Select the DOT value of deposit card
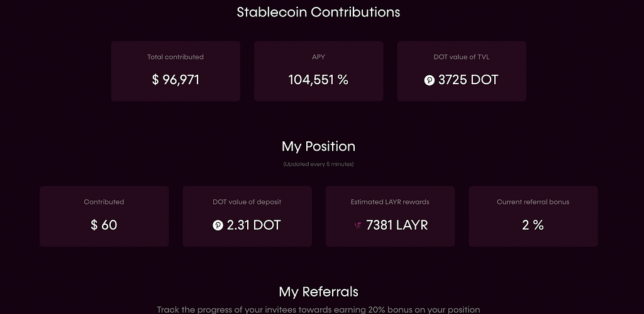This screenshot has height=314, width=644. pyautogui.click(x=247, y=216)
